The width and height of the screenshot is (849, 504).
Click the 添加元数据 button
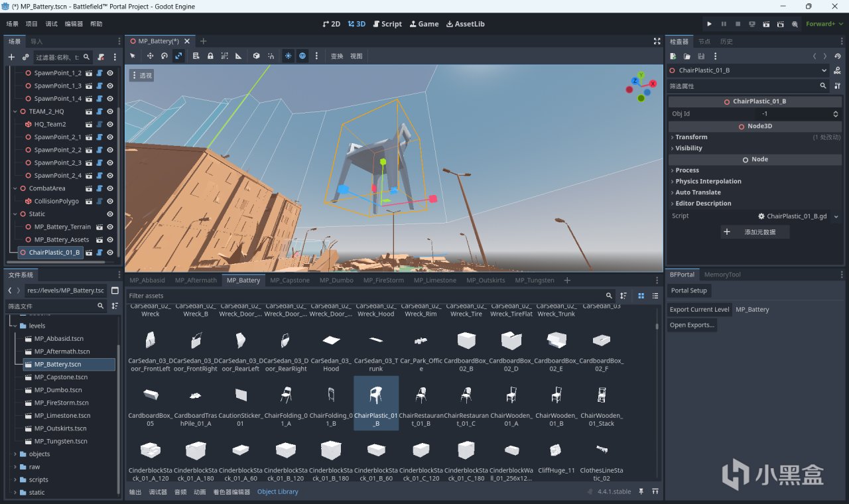[755, 232]
